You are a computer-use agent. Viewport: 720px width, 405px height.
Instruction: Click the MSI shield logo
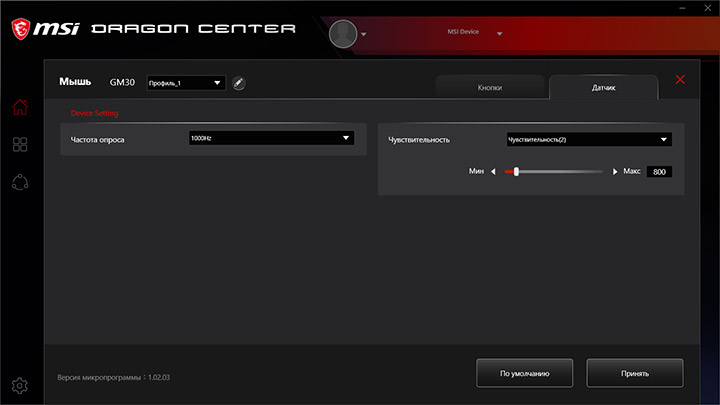click(21, 29)
